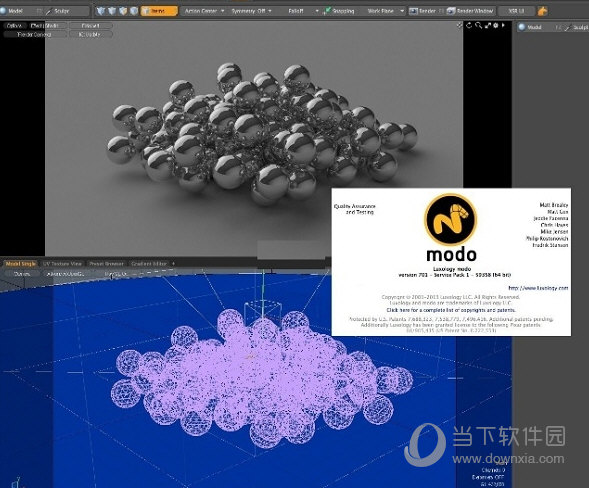Switch to the UV Texture View tab
This screenshot has height=488, width=589.
pyautogui.click(x=62, y=264)
